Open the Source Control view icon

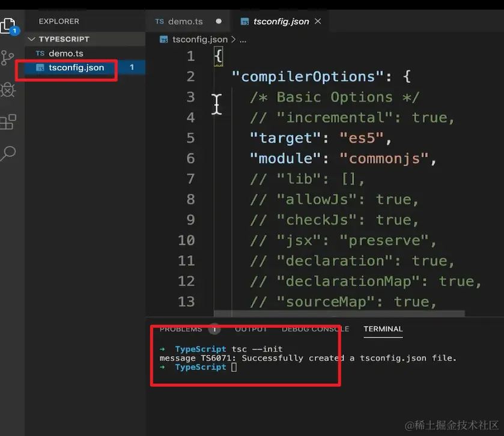(x=7, y=58)
